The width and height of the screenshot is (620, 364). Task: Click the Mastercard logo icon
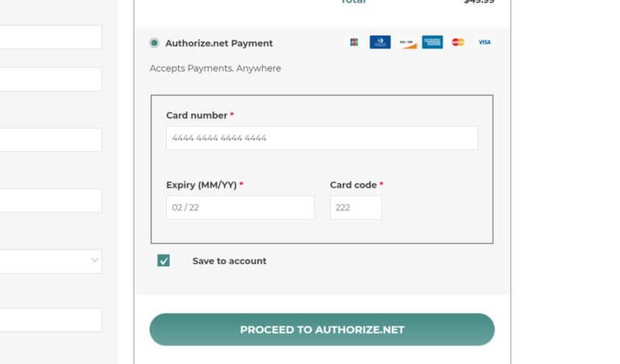coord(458,42)
